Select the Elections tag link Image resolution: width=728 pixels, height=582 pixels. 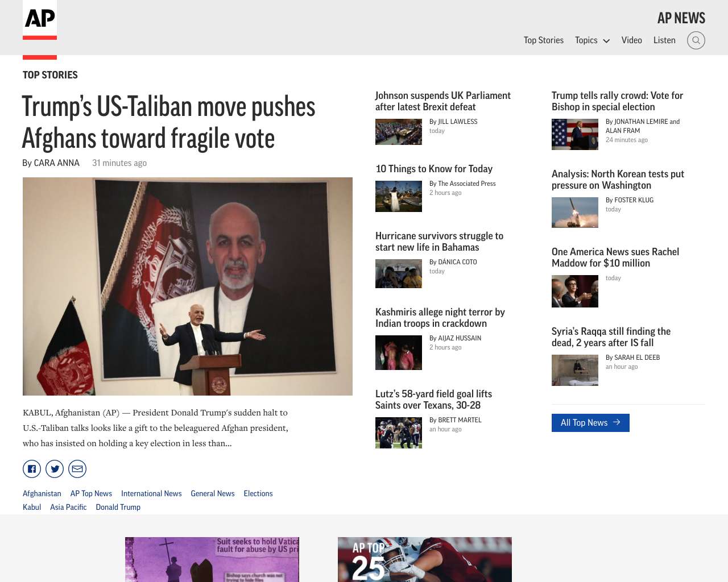(x=258, y=493)
